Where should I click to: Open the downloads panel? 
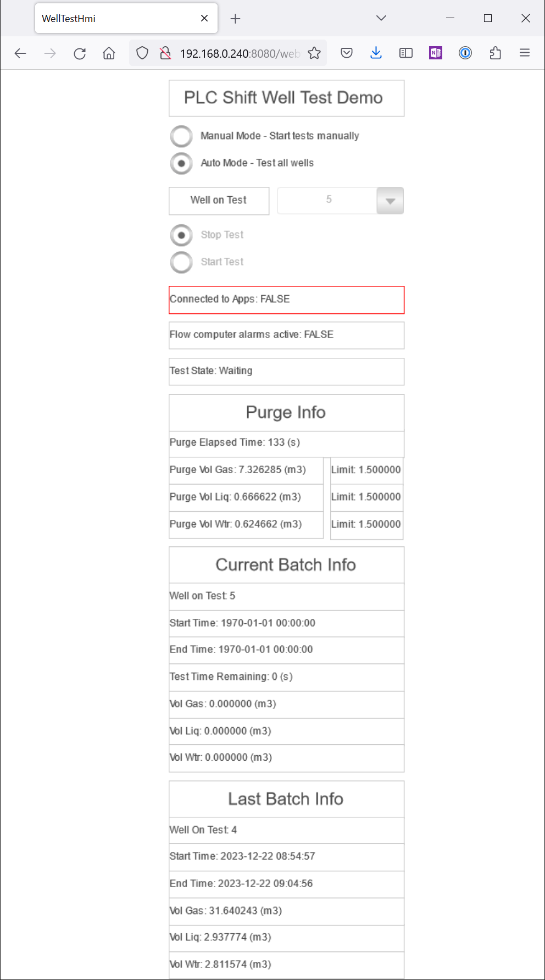click(x=376, y=53)
